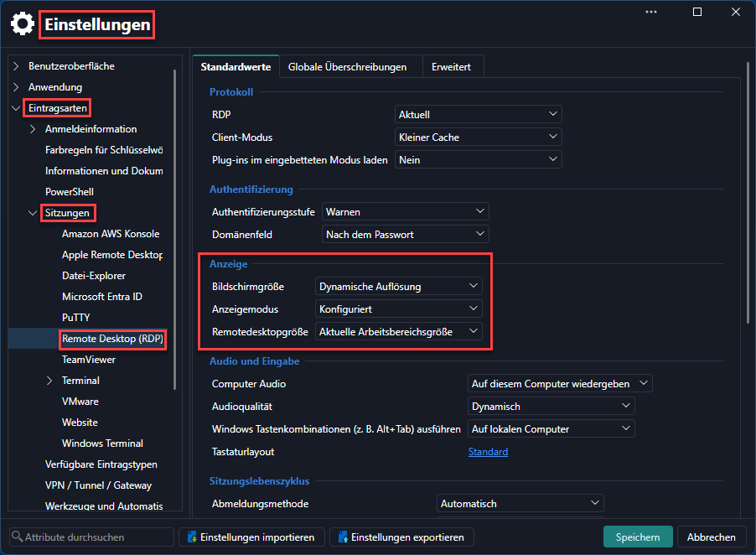This screenshot has height=555, width=756.
Task: Open the three-dots menu in the title bar
Action: [651, 12]
